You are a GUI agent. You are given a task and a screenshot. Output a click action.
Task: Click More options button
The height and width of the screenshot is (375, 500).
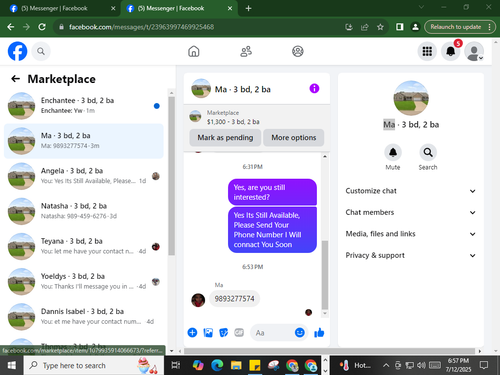(293, 138)
